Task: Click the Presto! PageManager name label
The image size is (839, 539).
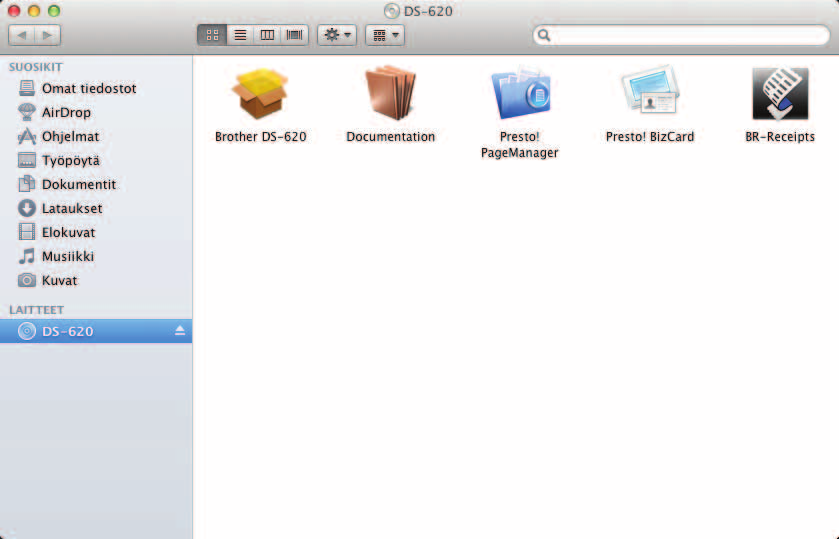Action: click(x=520, y=145)
